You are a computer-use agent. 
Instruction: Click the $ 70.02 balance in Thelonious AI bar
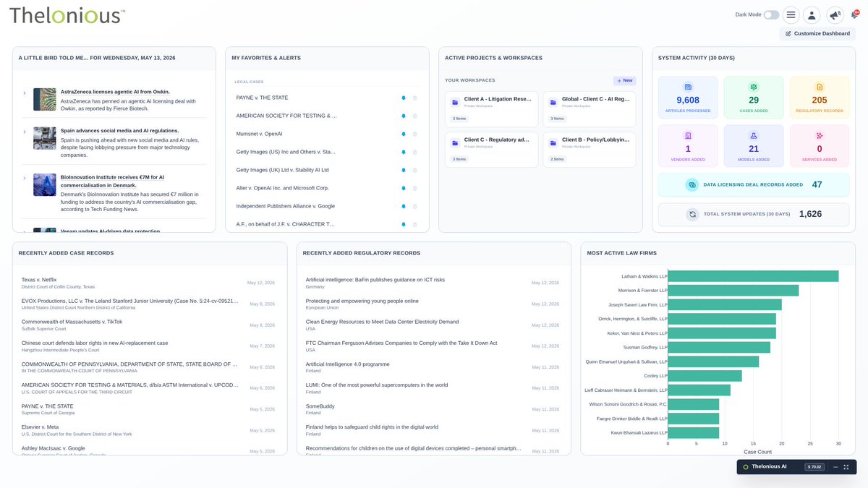(815, 467)
